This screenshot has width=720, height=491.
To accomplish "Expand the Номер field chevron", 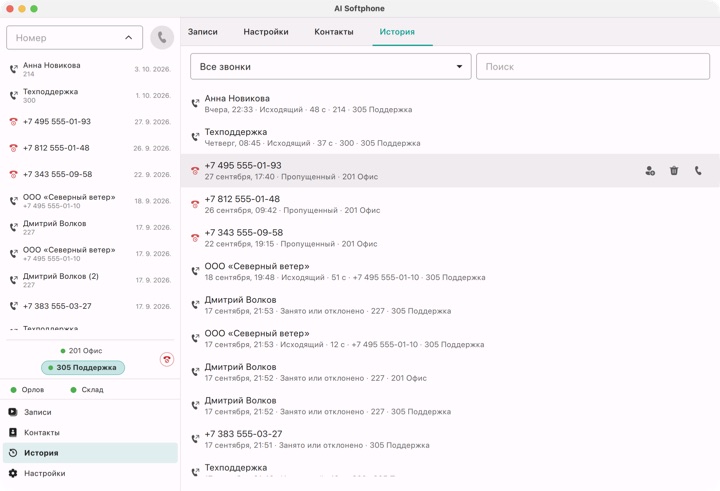I will (129, 38).
